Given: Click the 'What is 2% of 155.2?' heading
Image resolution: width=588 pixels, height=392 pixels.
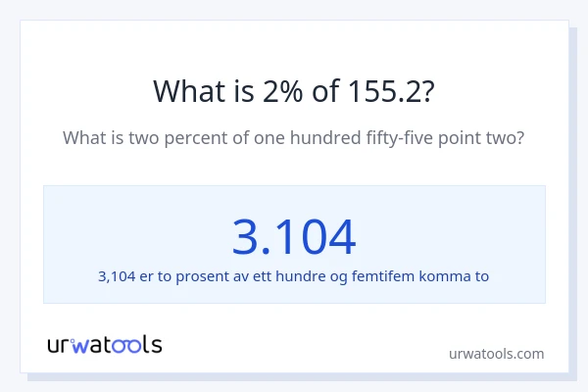Looking at the screenshot, I should (294, 91).
